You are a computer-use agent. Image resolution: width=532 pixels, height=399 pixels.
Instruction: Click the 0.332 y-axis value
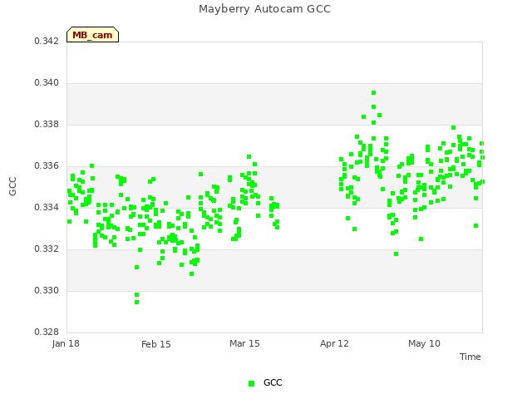click(47, 249)
